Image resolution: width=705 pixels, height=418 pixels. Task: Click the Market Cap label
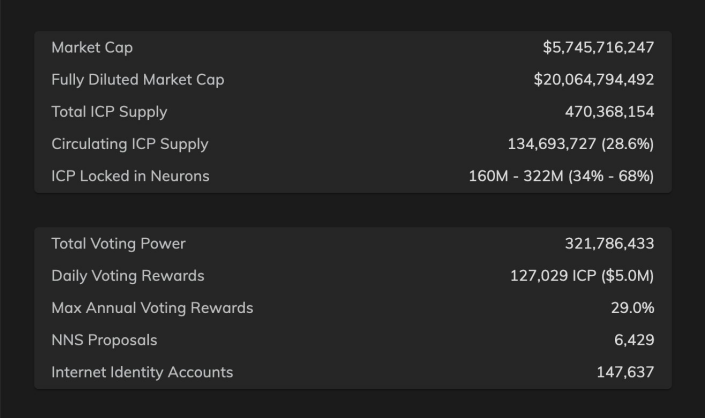point(92,48)
